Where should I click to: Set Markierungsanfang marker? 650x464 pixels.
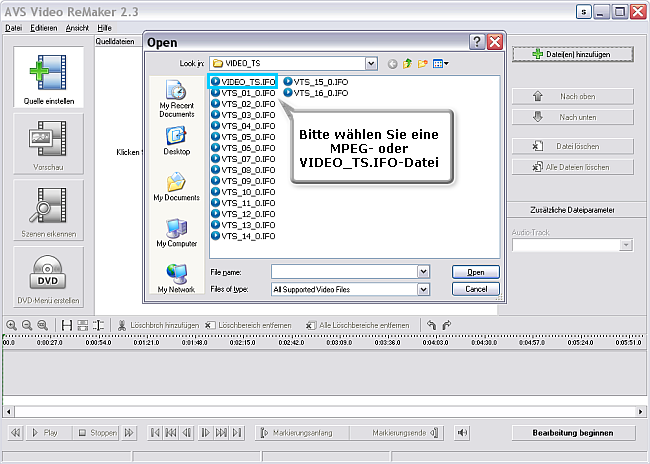click(303, 433)
